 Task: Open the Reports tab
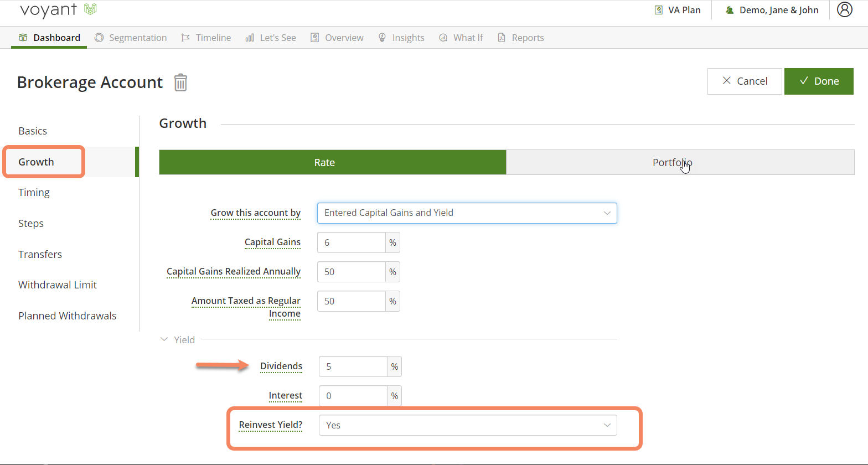(521, 38)
